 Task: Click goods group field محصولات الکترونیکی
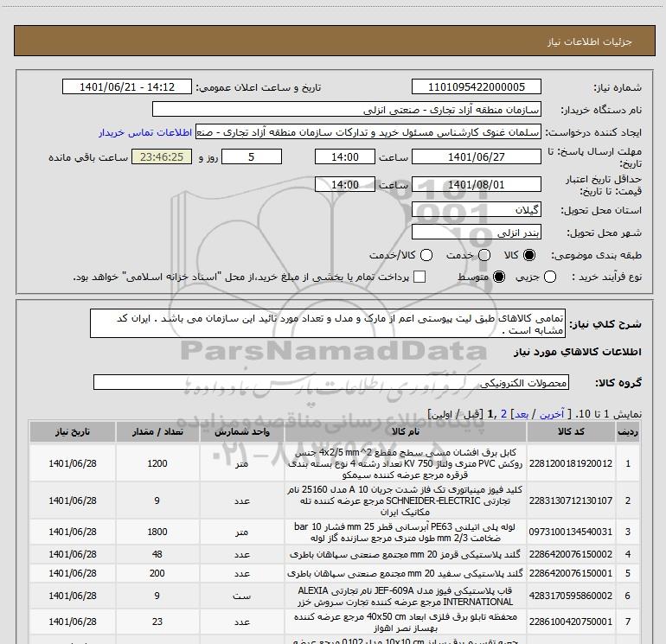331,382
